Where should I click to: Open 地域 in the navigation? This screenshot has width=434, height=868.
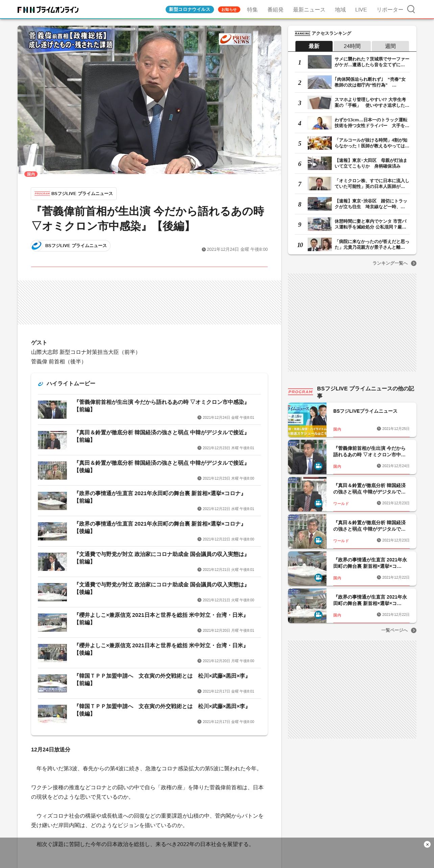point(340,10)
